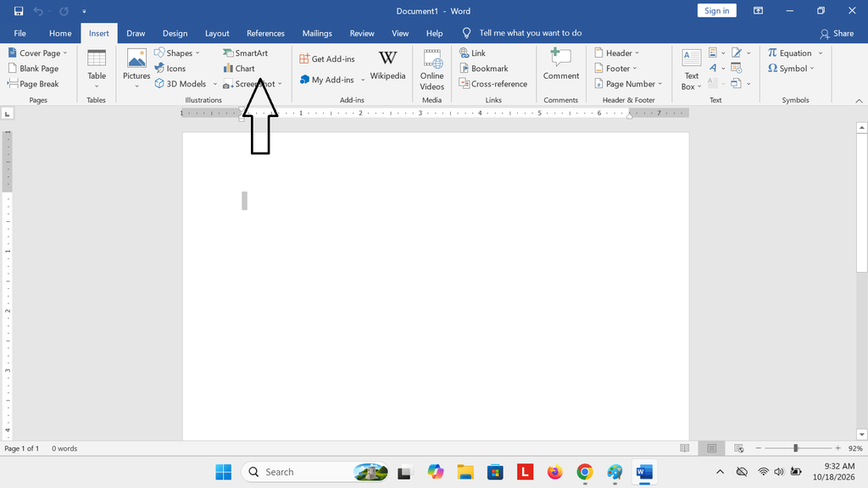
Task: Open the References tab
Action: click(x=265, y=33)
